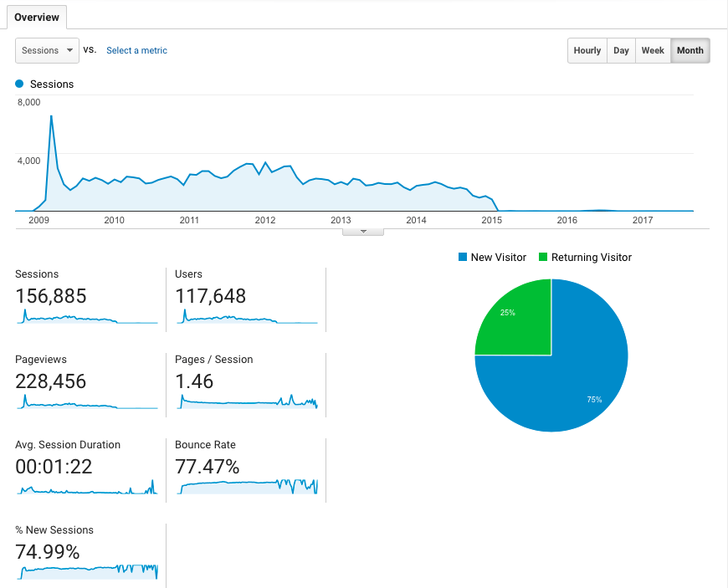Set chart interval to Hourly
The width and height of the screenshot is (728, 588).
587,50
